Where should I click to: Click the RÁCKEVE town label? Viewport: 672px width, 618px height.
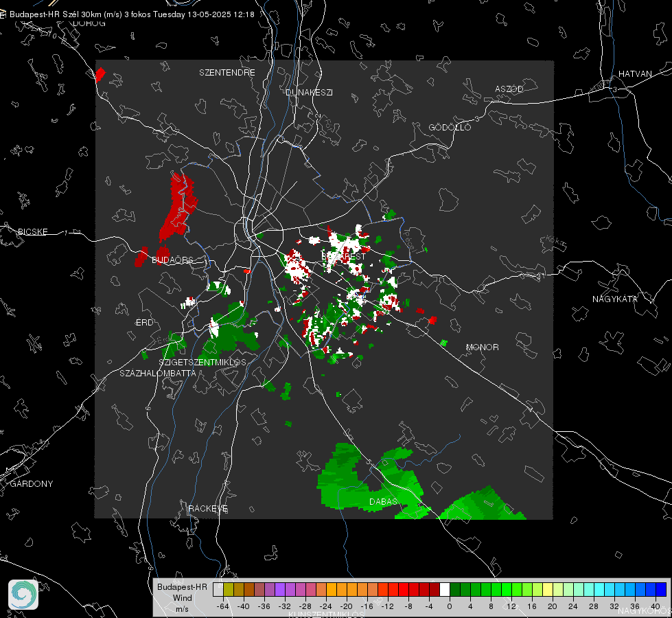(208, 509)
